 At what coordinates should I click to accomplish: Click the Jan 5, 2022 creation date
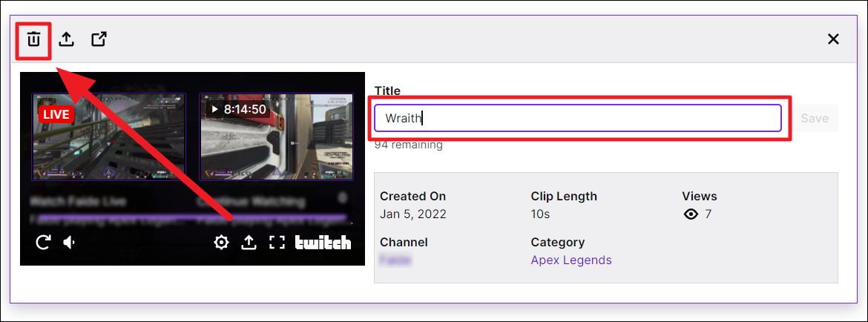coord(413,214)
